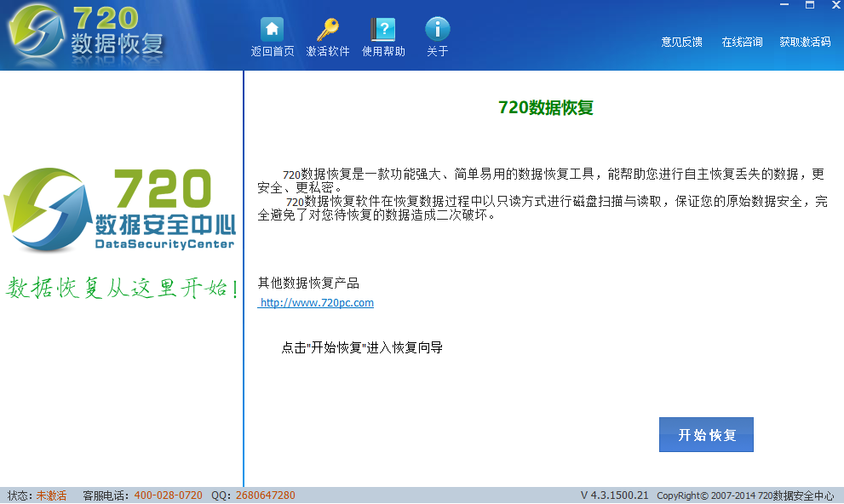Image resolution: width=844 pixels, height=504 pixels.
Task: Click the 未激活 status text
Action: pos(51,495)
